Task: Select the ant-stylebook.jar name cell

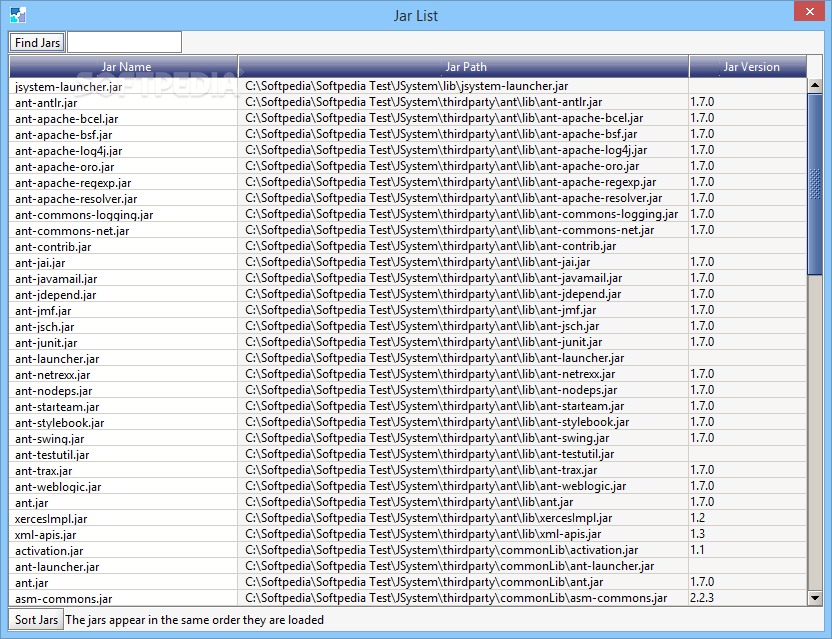Action: 124,422
